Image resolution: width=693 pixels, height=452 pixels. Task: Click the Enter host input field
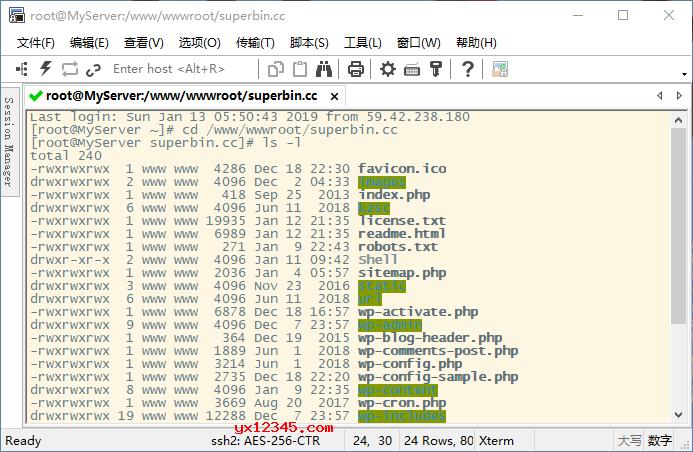(x=183, y=69)
